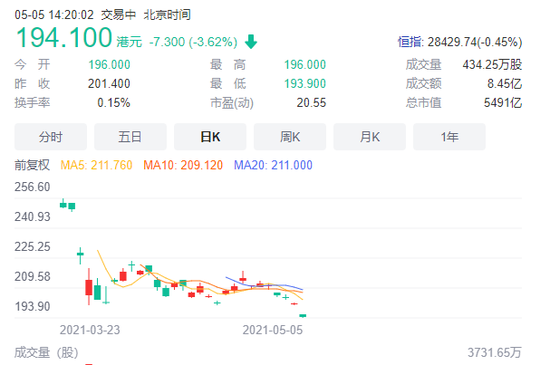The width and height of the screenshot is (550, 365).
Task: Click the first green candlestick near 256.60
Action: 63,204
